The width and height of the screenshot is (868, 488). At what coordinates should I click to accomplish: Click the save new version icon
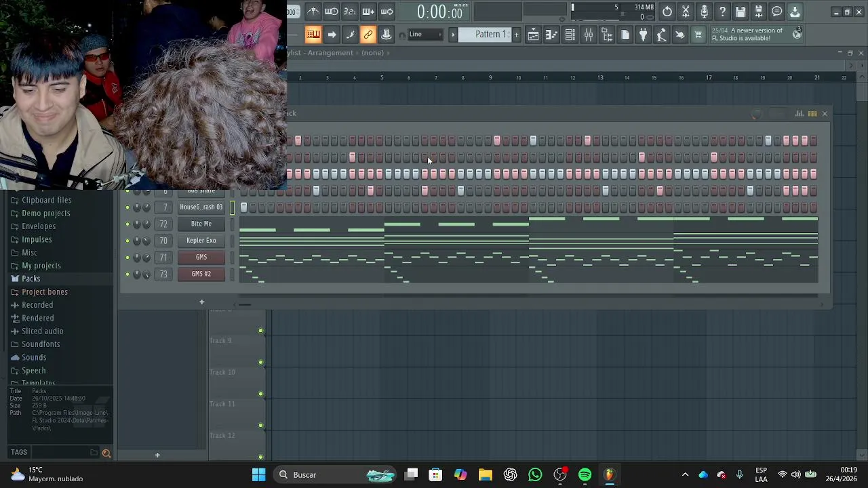759,12
